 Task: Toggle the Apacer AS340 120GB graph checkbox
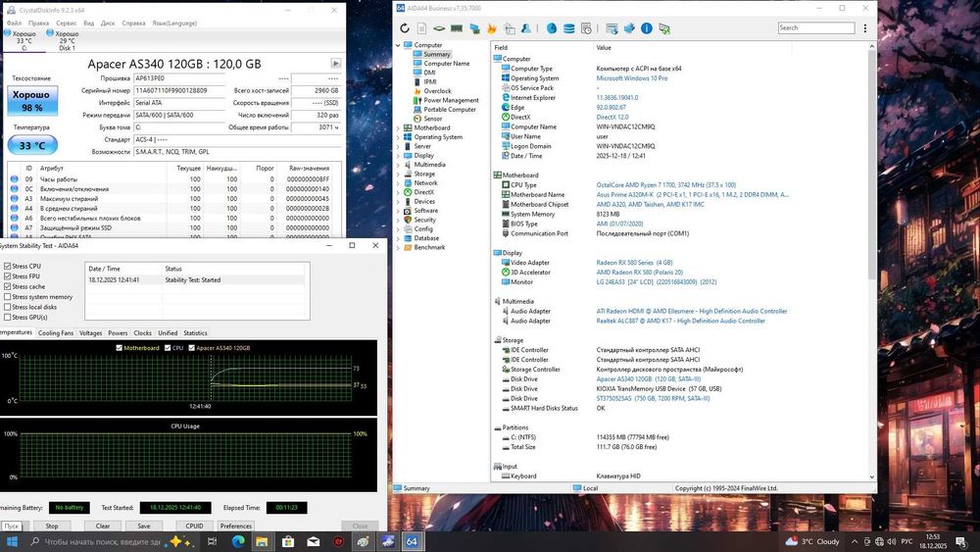[x=191, y=348]
